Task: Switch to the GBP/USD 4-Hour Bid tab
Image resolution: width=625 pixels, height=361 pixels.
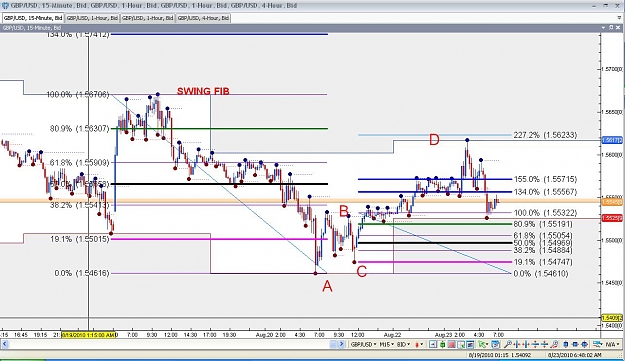Action: click(203, 18)
